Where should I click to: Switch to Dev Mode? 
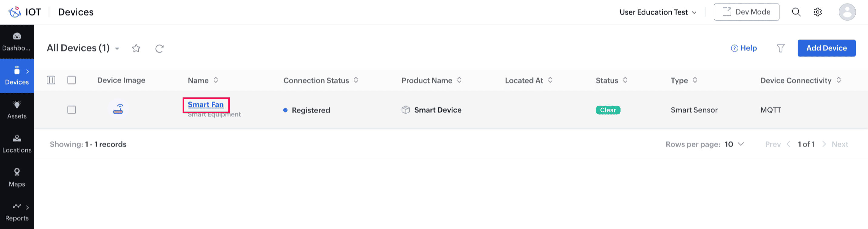(x=746, y=12)
